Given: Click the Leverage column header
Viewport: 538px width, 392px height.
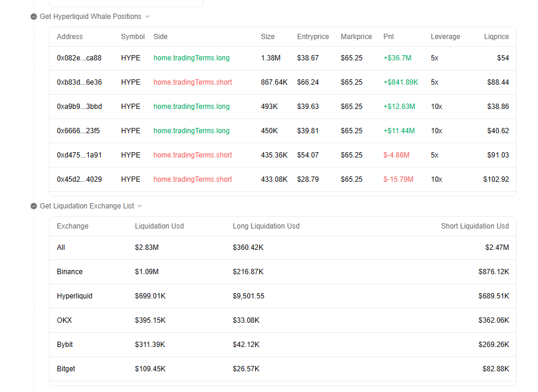Looking at the screenshot, I should tap(445, 37).
